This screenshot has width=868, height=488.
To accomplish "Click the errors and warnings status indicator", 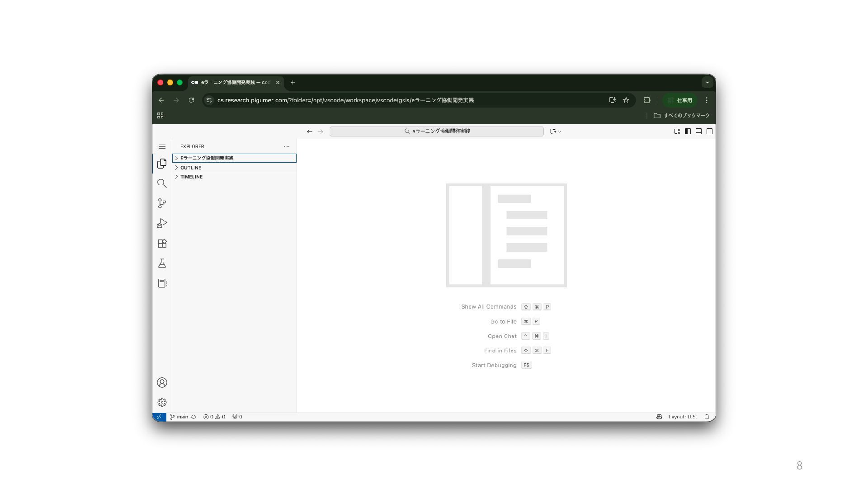I will (x=214, y=417).
